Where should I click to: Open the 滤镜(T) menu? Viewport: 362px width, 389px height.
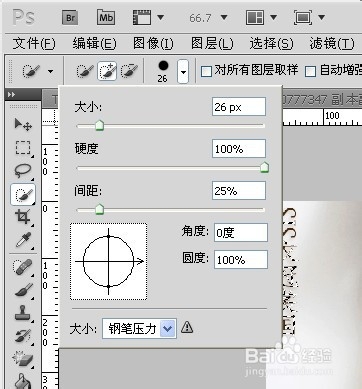[x=332, y=44]
